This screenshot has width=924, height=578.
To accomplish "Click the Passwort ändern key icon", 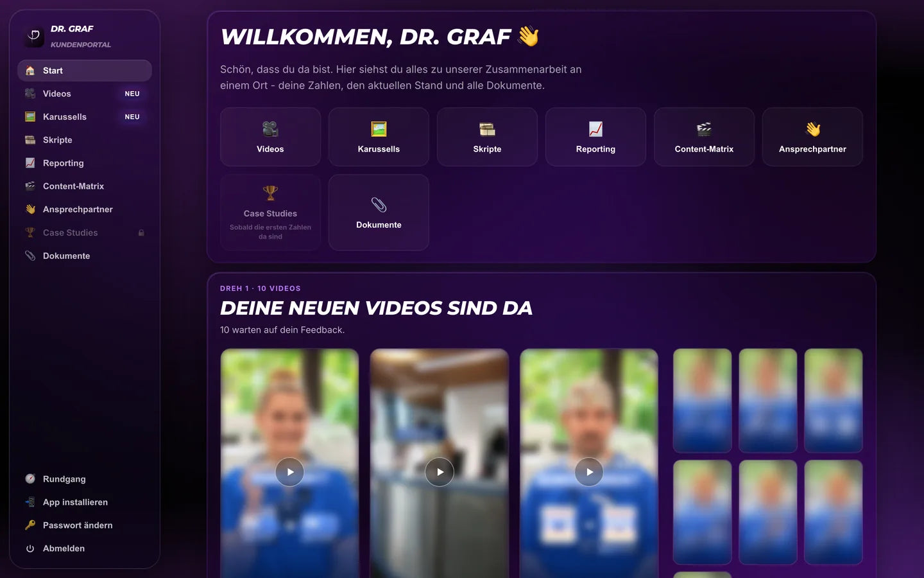I will (x=30, y=525).
